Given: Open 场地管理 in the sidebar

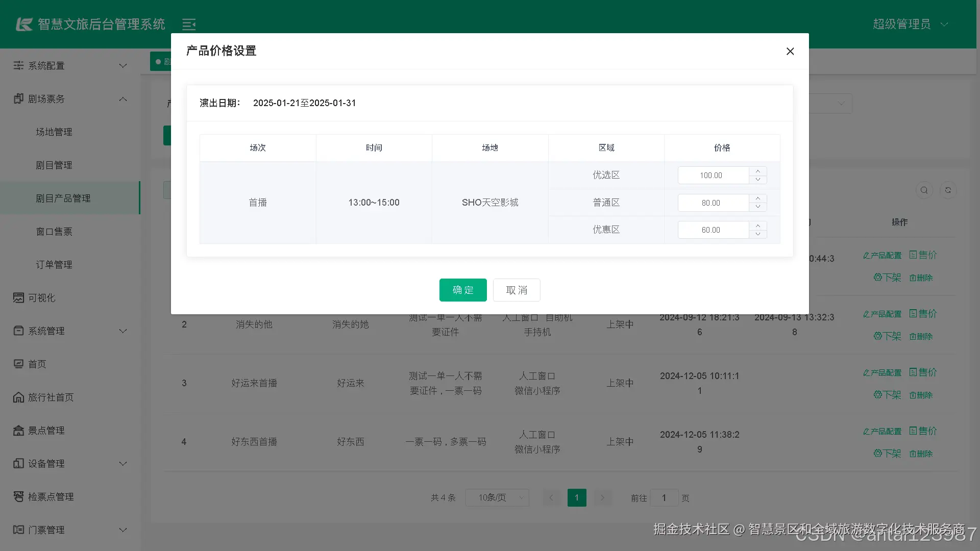Looking at the screenshot, I should (x=54, y=132).
